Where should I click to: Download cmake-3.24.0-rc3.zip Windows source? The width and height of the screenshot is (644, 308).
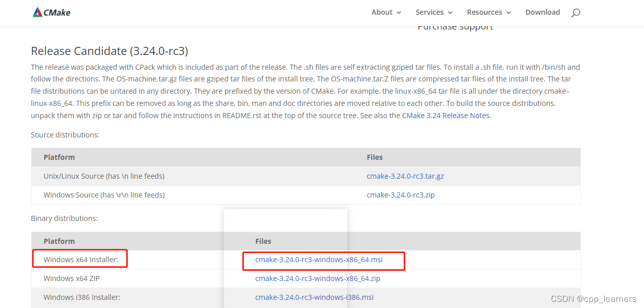click(x=400, y=194)
